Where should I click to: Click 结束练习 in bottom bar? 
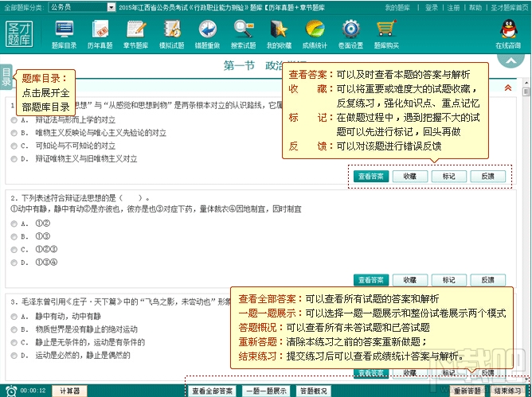point(507,391)
